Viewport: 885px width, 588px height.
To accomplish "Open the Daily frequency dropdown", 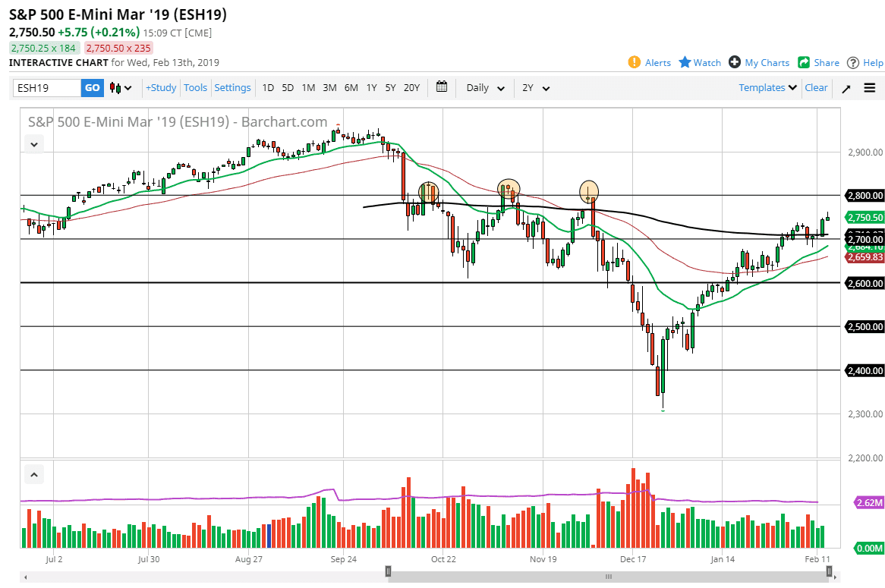I will pos(483,87).
